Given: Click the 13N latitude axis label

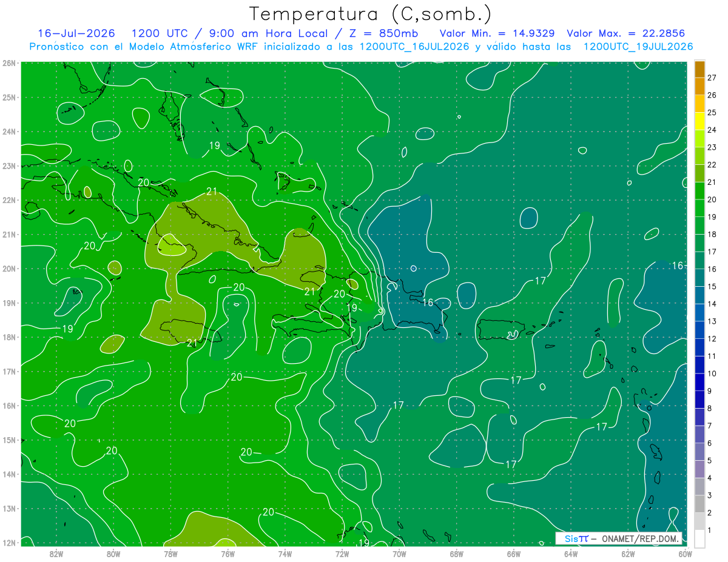Looking at the screenshot, I should point(9,508).
